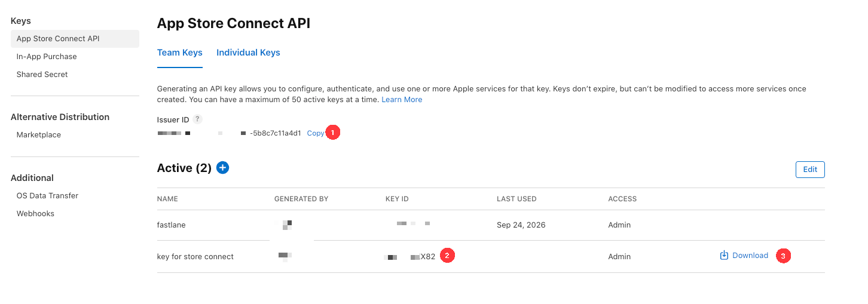
Task: Open Marketplace under Alternative Distribution
Action: tap(39, 135)
